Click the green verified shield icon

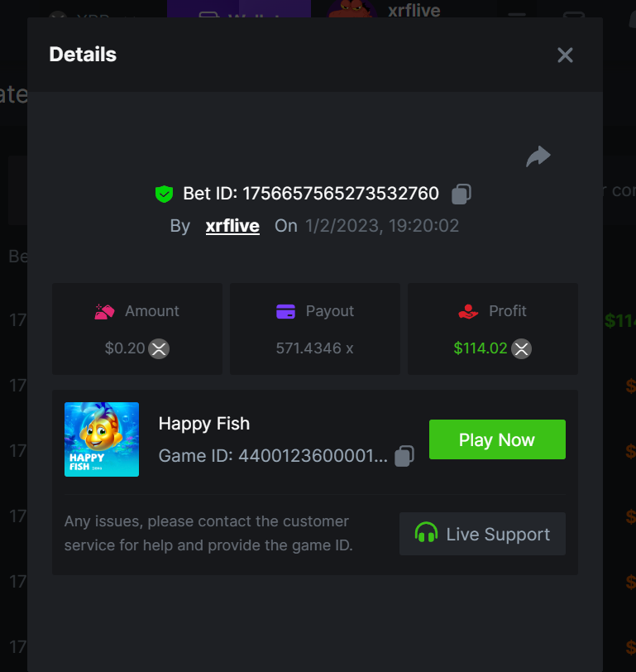click(164, 194)
